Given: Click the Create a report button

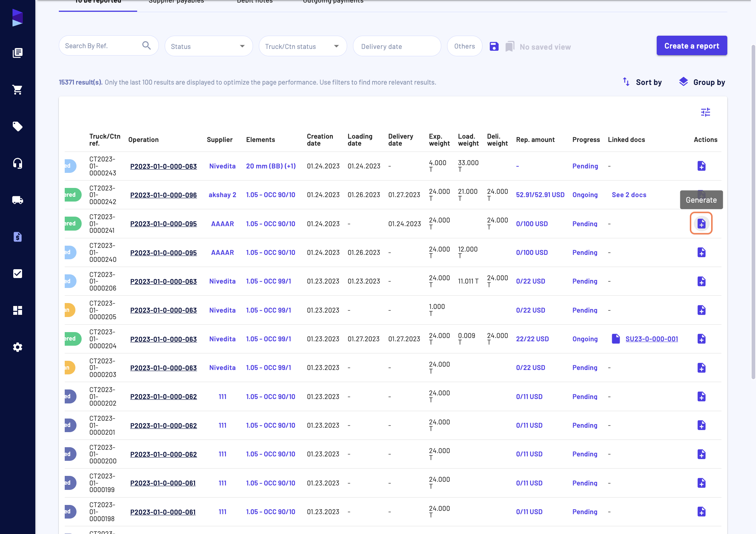Looking at the screenshot, I should (x=692, y=46).
